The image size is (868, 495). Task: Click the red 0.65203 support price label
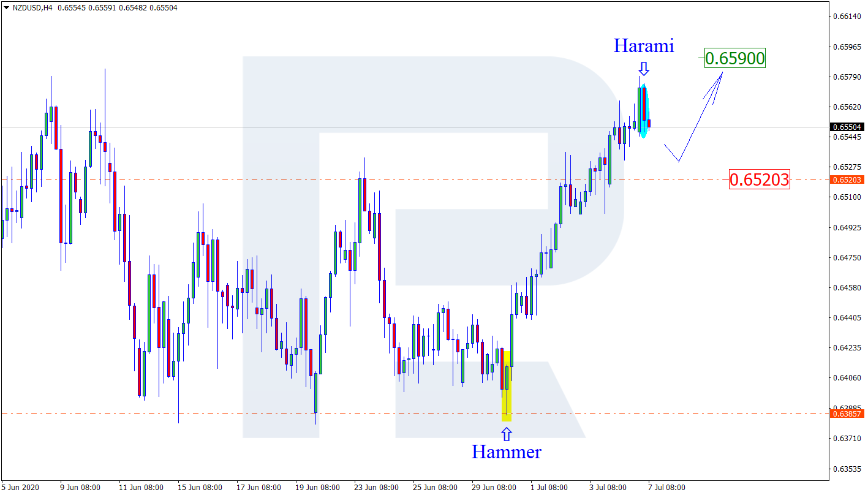pyautogui.click(x=759, y=179)
